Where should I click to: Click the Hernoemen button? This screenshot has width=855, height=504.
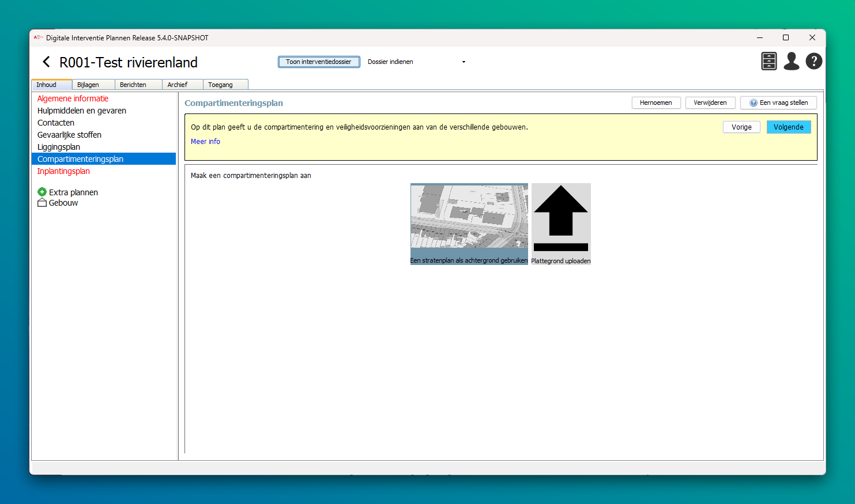(x=656, y=103)
